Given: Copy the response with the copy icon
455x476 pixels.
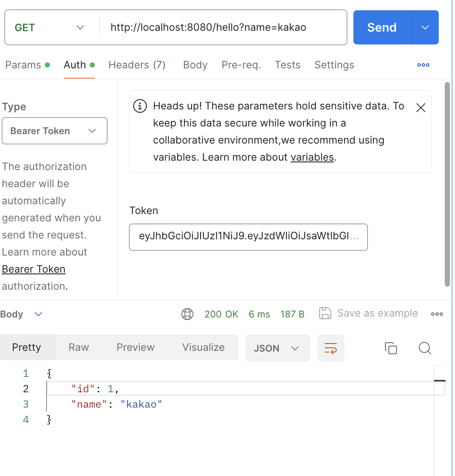Looking at the screenshot, I should click(x=391, y=348).
